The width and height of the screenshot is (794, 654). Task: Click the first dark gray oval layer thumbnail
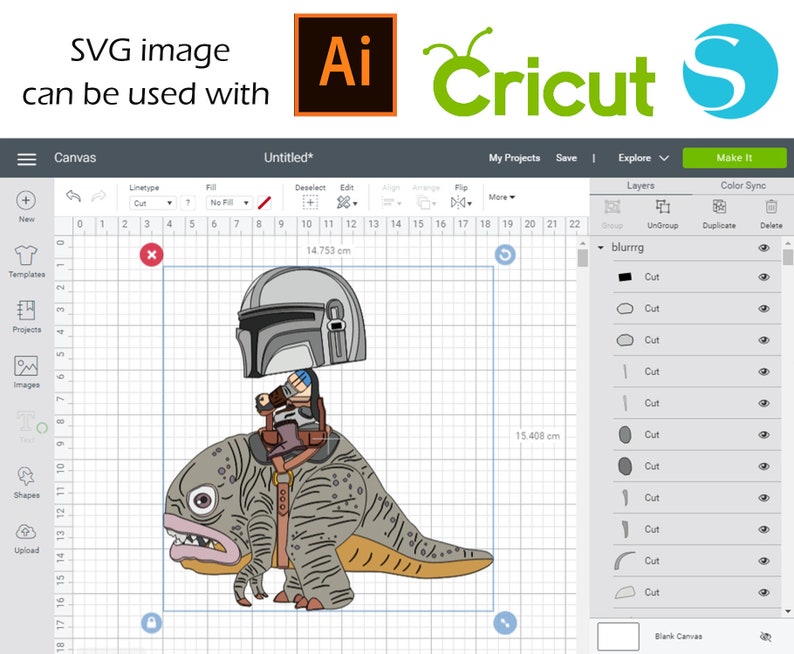pyautogui.click(x=625, y=435)
